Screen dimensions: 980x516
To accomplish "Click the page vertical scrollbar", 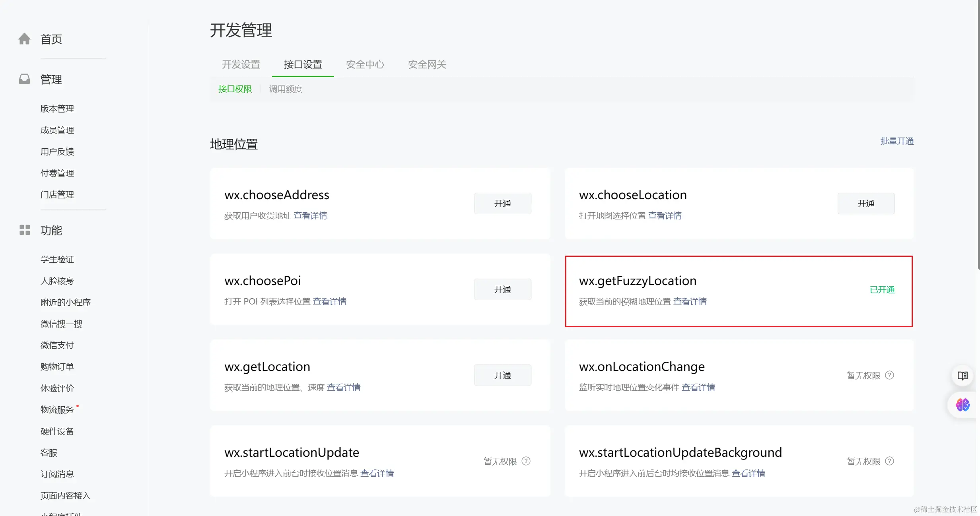I will click(x=978, y=135).
